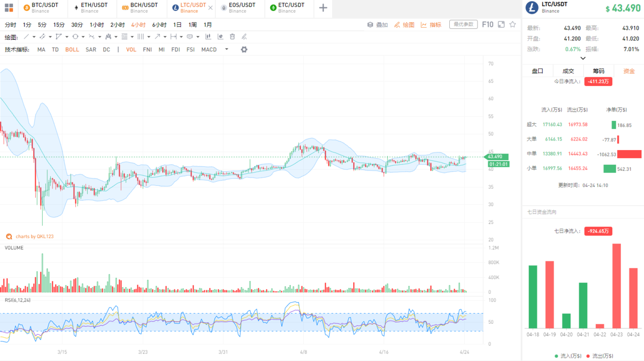Viewport: 644px width, 361px height.
Task: Click the QKL123 chart logo icon
Action: click(9, 236)
